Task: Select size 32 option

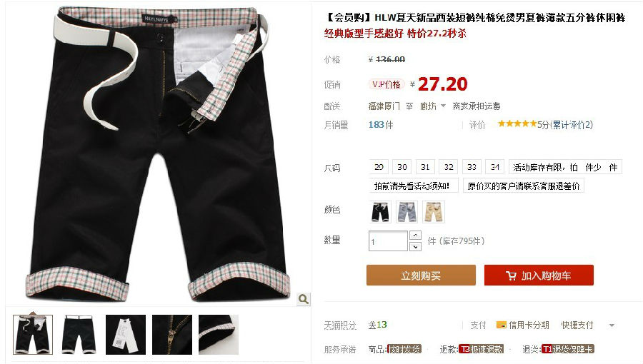Action: [449, 167]
